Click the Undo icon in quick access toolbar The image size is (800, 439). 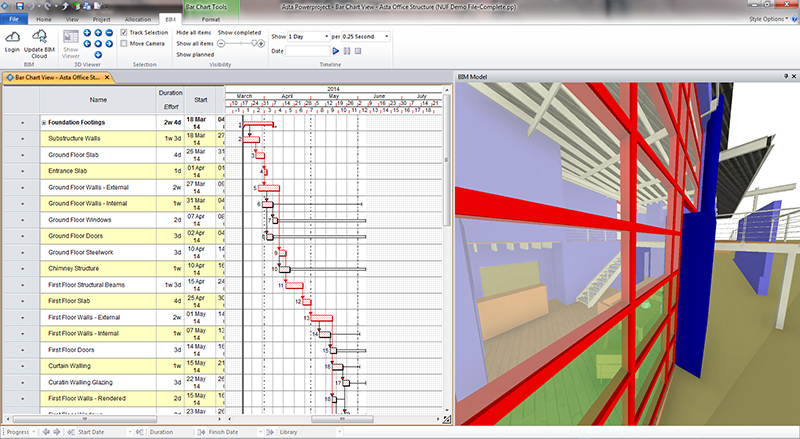pyautogui.click(x=33, y=6)
